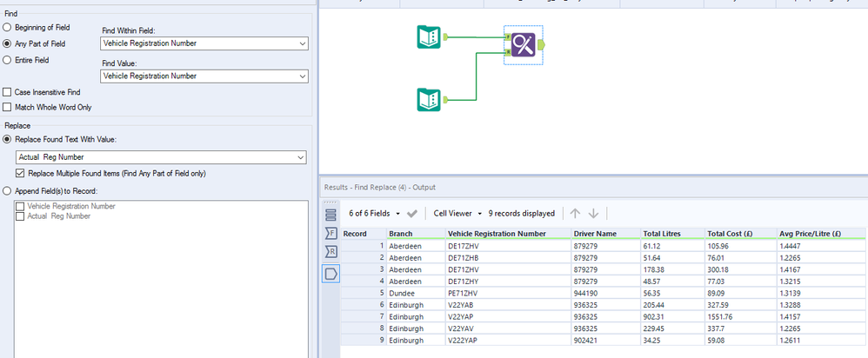Viewport: 868px width, 358px height.
Task: Click the Dundee branch cell
Action: coord(416,293)
